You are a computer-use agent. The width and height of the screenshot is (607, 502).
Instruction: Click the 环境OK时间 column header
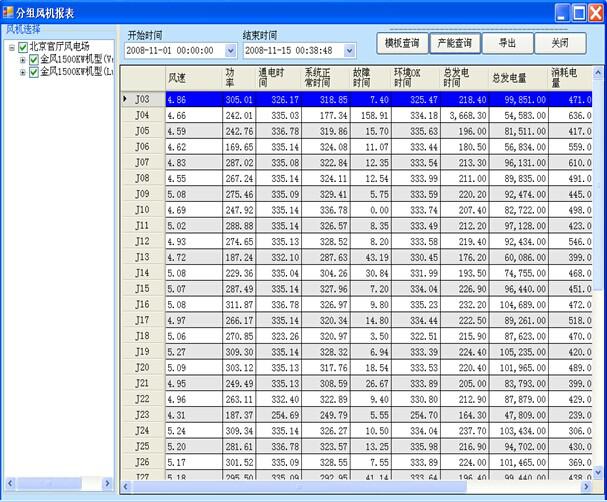click(x=416, y=78)
